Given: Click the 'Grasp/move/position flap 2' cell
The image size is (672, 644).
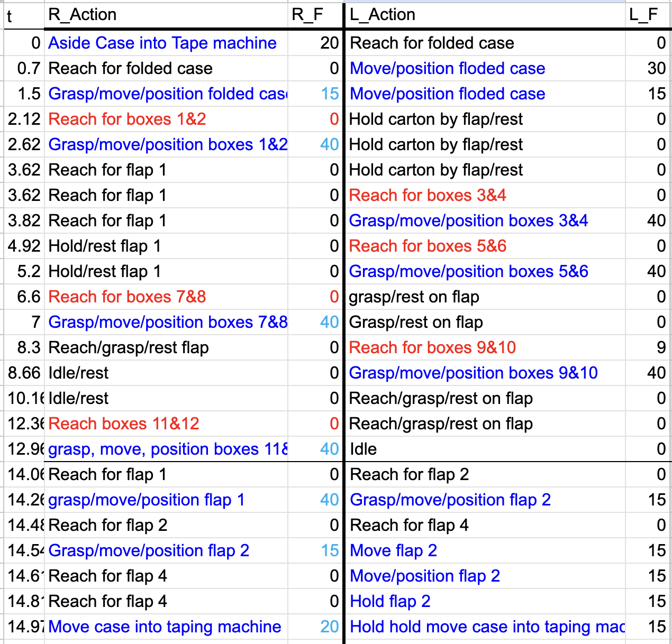Looking at the screenshot, I should (450, 500).
